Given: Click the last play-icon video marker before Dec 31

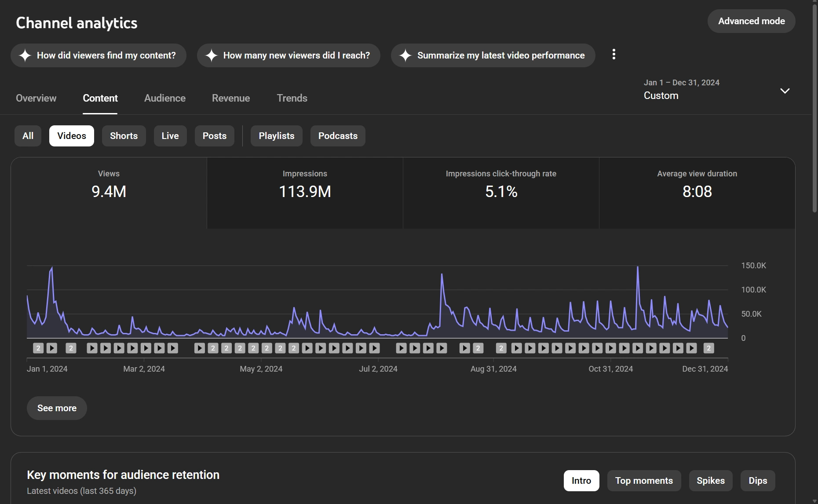Looking at the screenshot, I should click(692, 348).
